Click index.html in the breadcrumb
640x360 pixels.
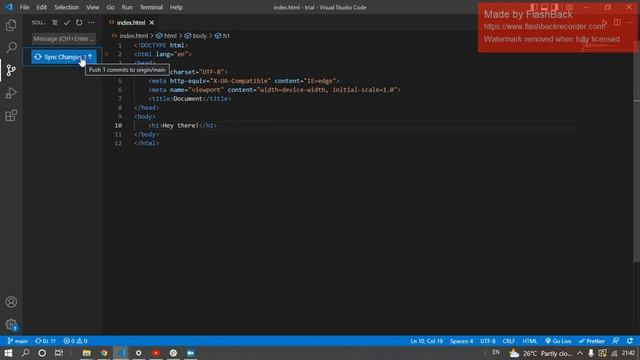(x=133, y=36)
